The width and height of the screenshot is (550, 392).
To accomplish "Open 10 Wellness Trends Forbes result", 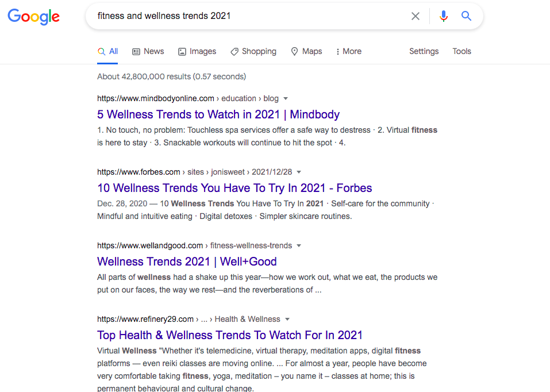I will pyautogui.click(x=234, y=188).
